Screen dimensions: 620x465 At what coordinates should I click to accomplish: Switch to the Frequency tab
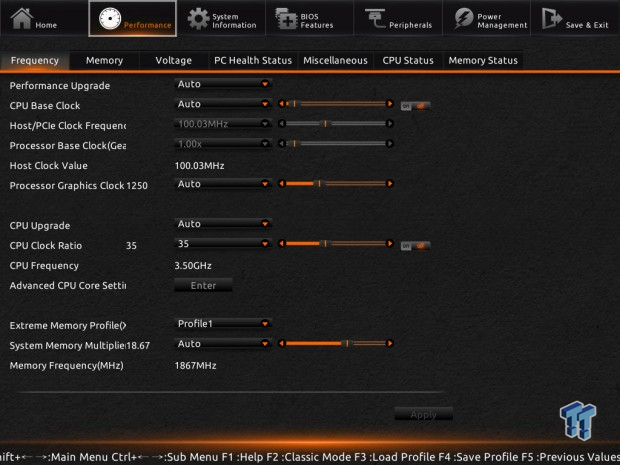(x=35, y=60)
